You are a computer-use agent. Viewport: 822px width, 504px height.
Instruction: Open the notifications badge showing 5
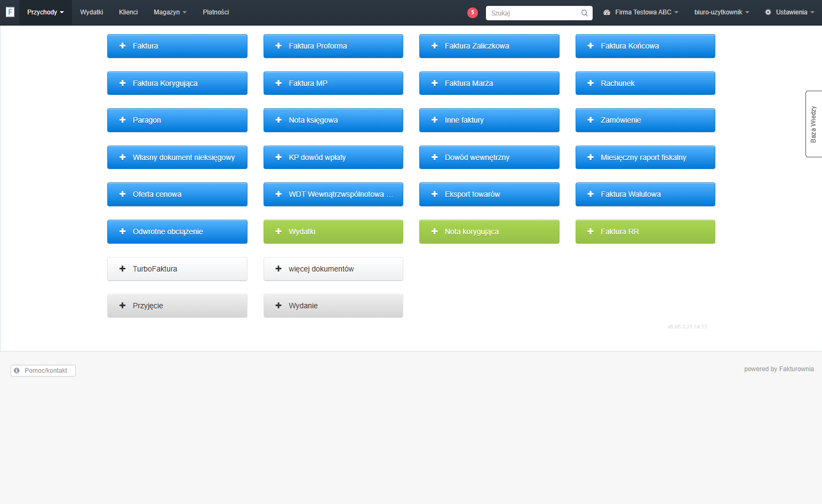click(x=473, y=13)
